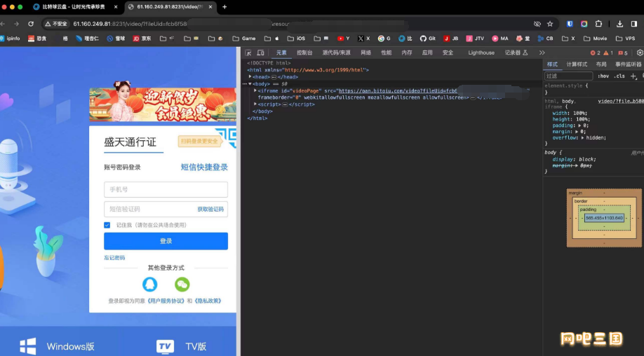Toggle the .cls class editor
The image size is (644, 356).
(x=619, y=76)
